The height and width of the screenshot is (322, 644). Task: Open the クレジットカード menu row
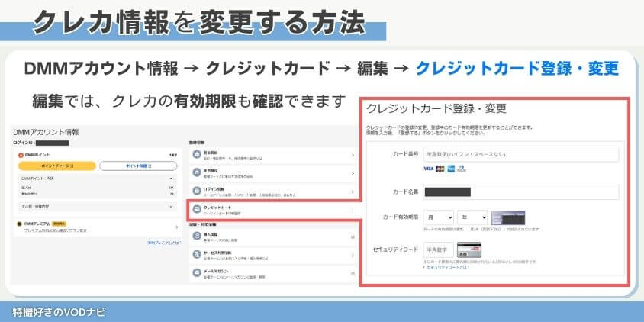pyautogui.click(x=273, y=210)
